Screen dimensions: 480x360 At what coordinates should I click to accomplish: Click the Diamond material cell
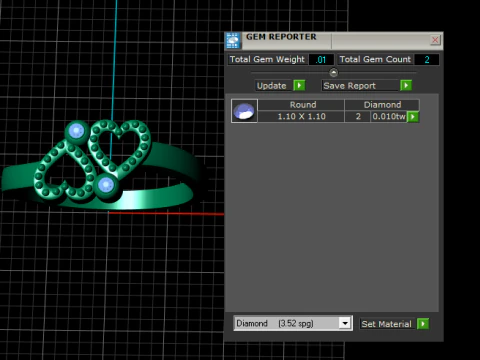pos(382,105)
